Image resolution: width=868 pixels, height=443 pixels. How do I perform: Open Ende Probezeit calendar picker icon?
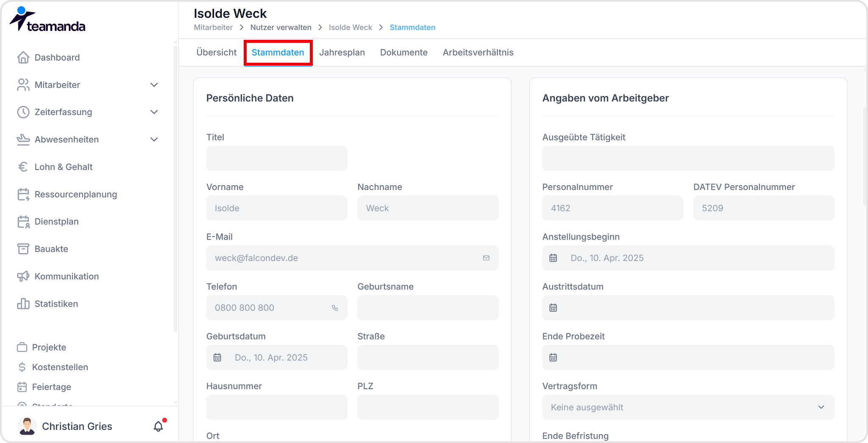tap(553, 357)
